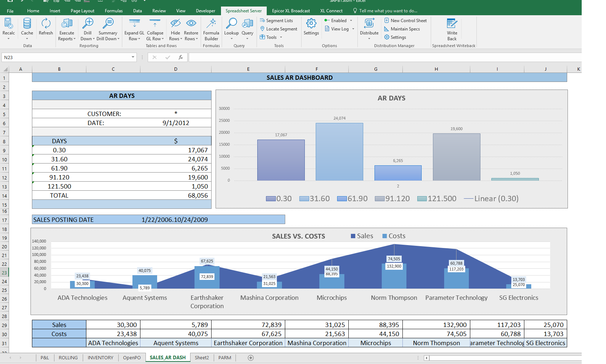This screenshot has width=606, height=364.
Task: Open the File menu
Action: 10,11
